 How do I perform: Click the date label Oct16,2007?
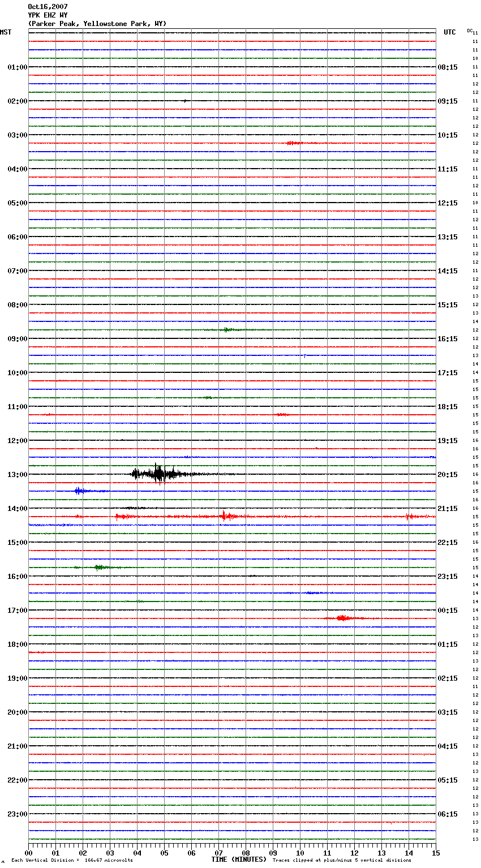tap(48, 7)
